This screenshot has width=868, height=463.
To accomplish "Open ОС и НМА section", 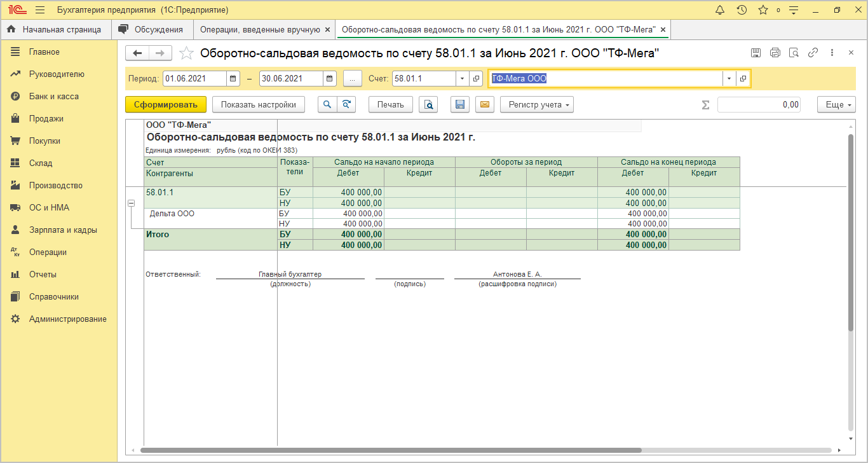I will pyautogui.click(x=58, y=208).
